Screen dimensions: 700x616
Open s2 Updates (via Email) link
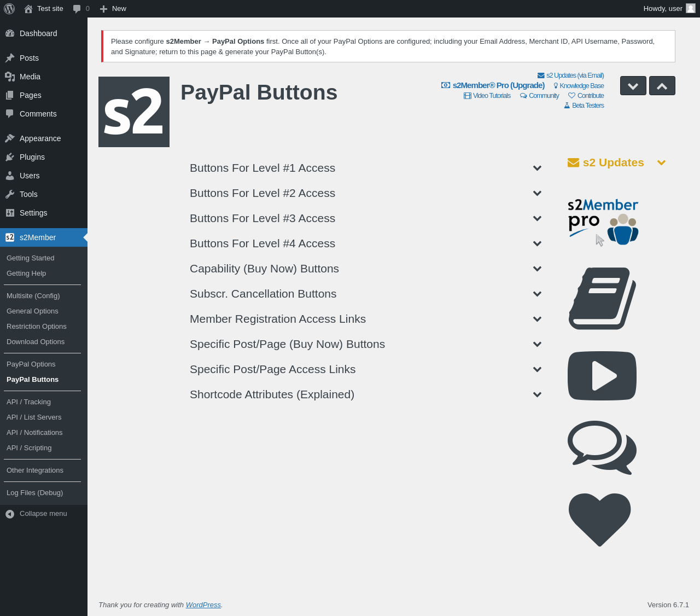(570, 75)
